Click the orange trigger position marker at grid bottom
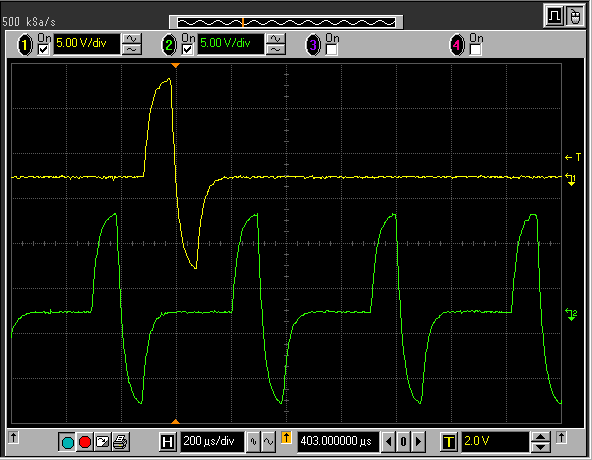The height and width of the screenshot is (460, 592). (176, 421)
